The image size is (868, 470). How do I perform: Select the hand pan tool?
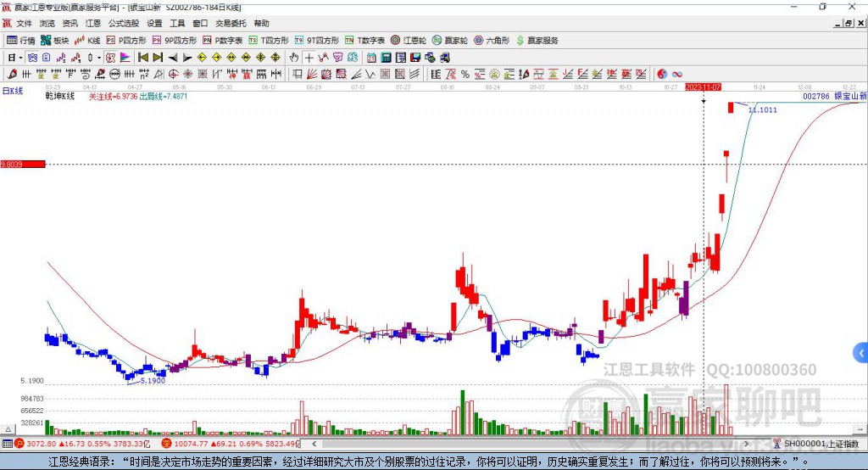click(x=294, y=57)
